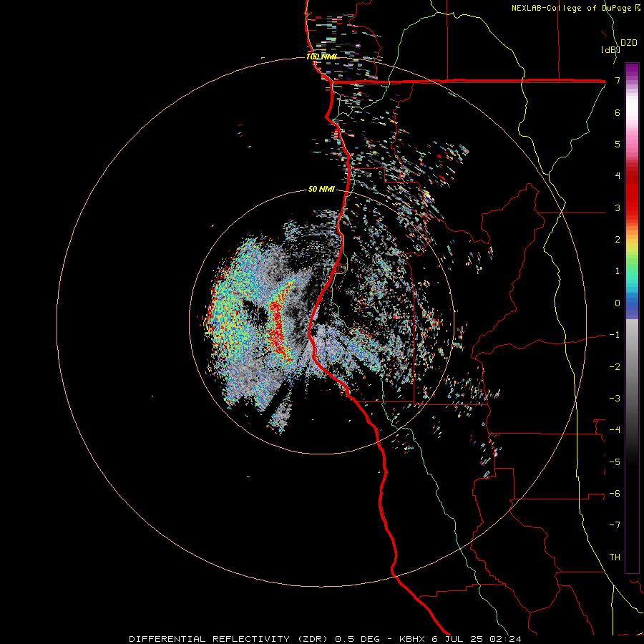Click the -6 value on the scale
644x644 pixels.
[615, 494]
